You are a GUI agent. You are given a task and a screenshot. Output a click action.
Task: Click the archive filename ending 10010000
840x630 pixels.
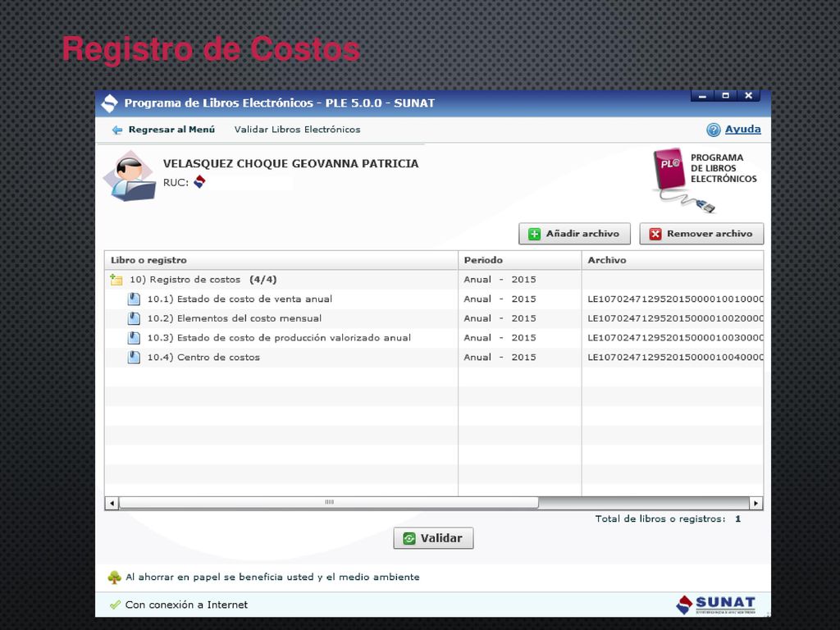click(675, 299)
